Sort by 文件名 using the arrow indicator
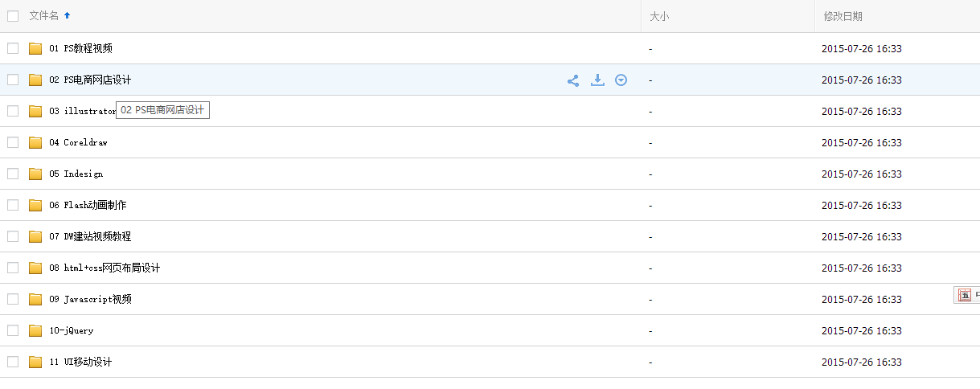 point(67,16)
